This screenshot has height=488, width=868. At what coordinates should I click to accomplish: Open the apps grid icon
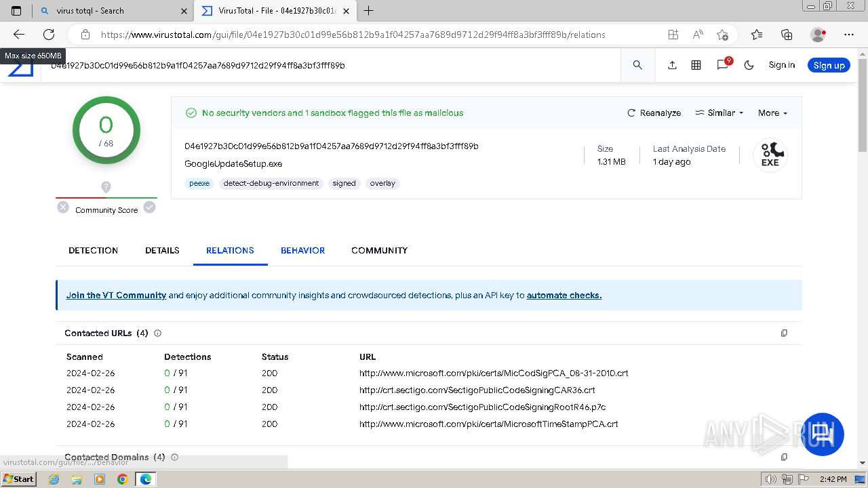(696, 65)
